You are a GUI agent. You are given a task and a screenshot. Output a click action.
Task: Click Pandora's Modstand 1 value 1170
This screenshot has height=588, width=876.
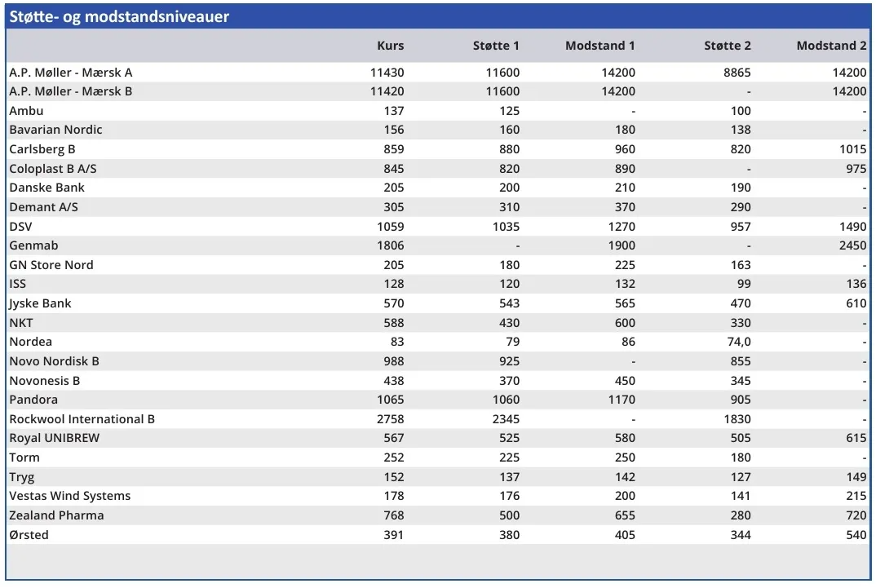click(619, 400)
